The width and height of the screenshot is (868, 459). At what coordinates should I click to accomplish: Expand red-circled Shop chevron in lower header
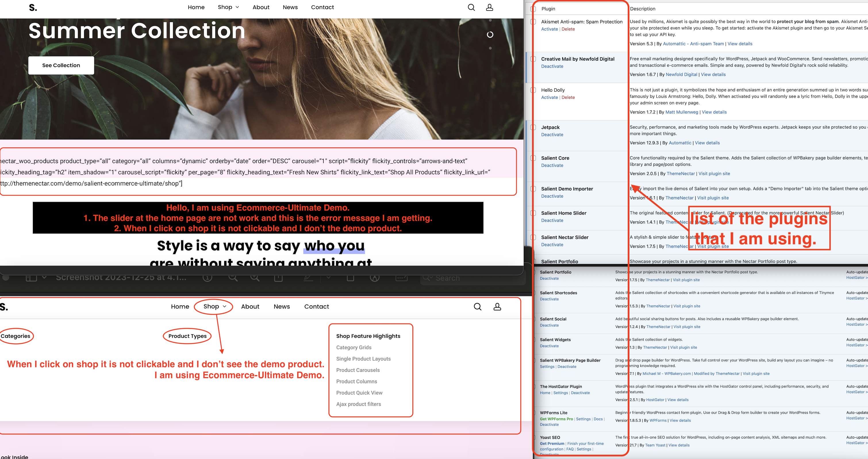tap(224, 306)
